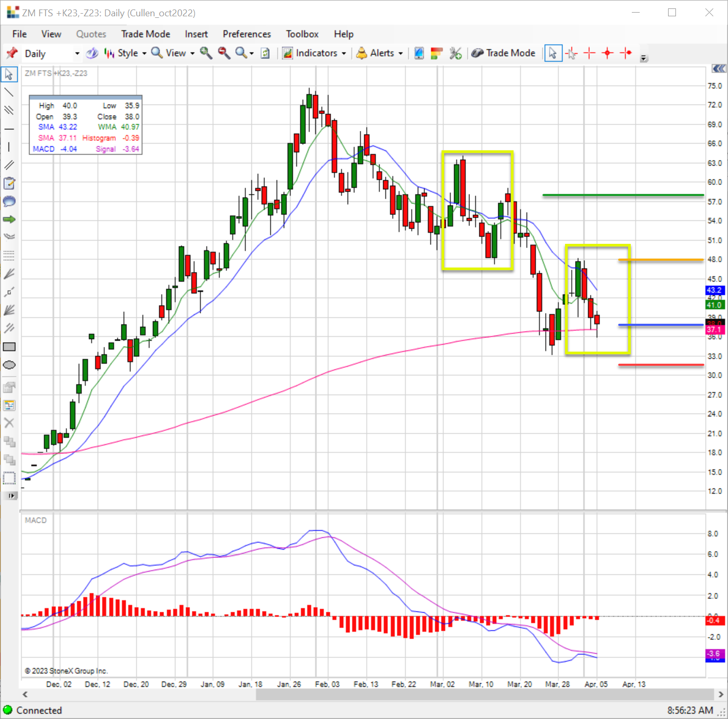The width and height of the screenshot is (728, 719).
Task: Click the mobile device icon in toolbar
Action: point(419,53)
